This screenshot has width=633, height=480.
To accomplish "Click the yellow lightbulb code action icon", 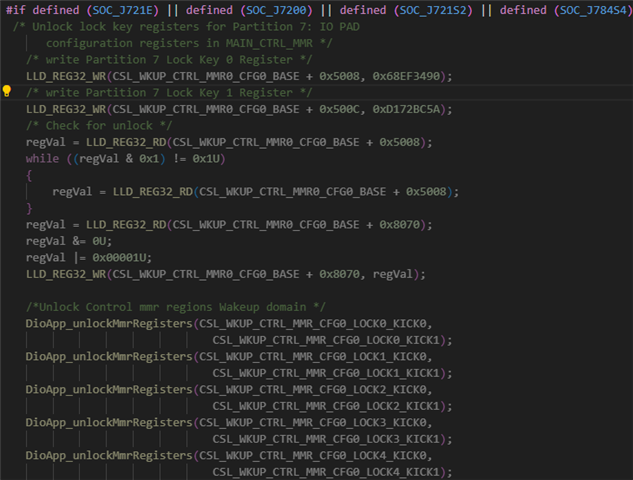I will pyautogui.click(x=6, y=91).
